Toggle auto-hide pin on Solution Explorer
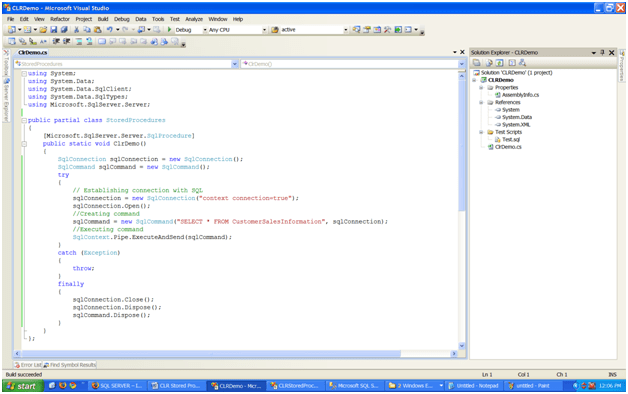The width and height of the screenshot is (628, 394). tap(602, 52)
